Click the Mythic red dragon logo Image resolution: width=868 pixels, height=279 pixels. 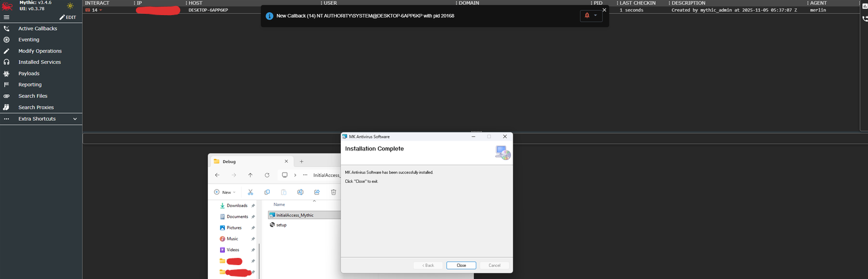coord(8,6)
